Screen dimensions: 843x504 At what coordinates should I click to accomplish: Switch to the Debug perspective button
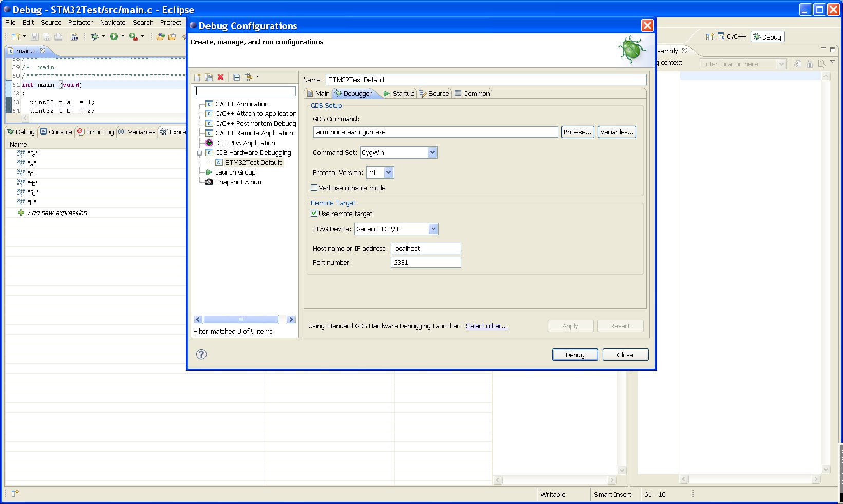[767, 37]
